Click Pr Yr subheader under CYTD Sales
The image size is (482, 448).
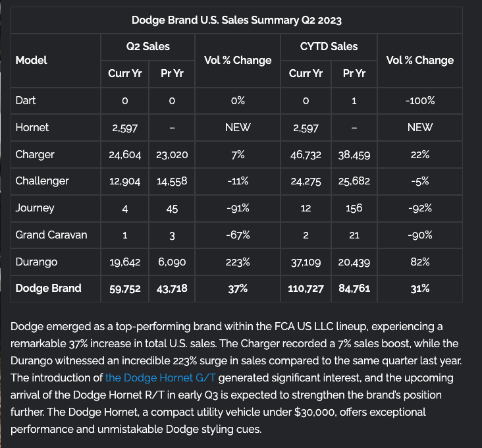(x=354, y=74)
